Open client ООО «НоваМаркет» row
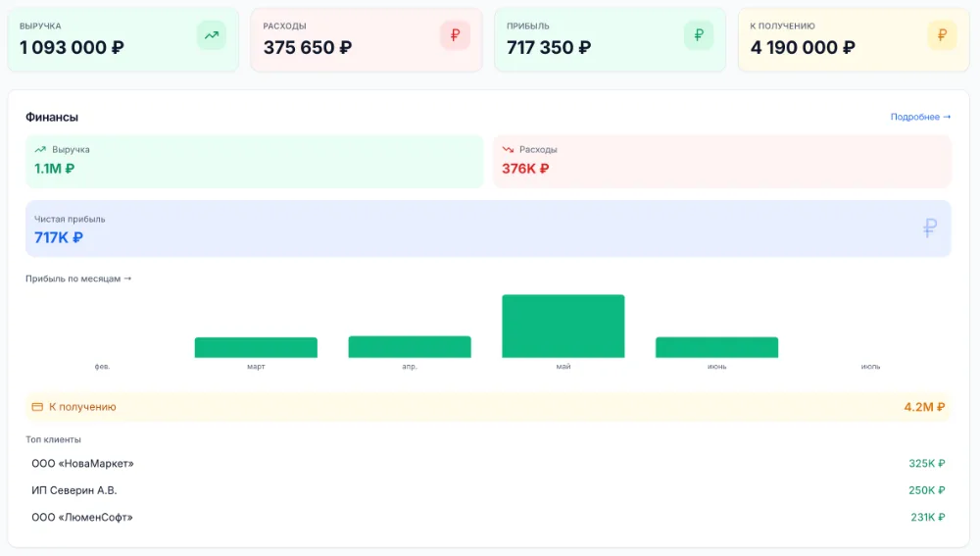This screenshot has height=556, width=980. [x=488, y=464]
